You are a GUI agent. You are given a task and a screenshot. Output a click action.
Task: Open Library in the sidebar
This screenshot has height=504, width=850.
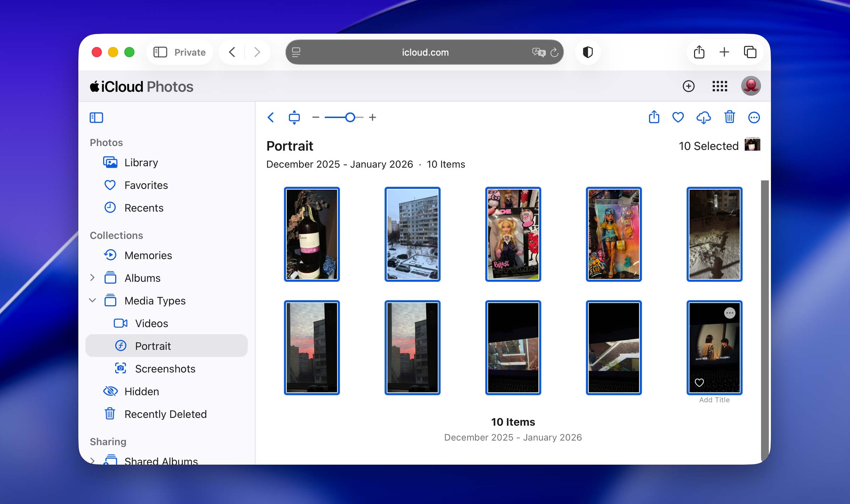click(x=167, y=162)
